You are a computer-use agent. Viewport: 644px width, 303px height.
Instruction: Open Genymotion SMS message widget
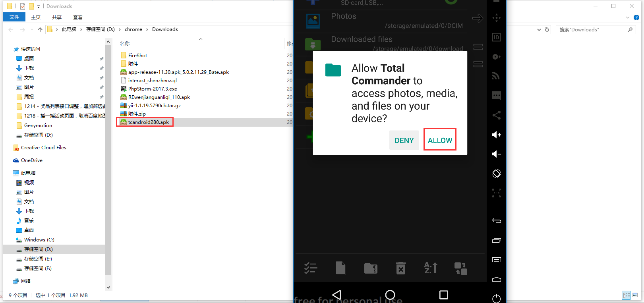(496, 95)
